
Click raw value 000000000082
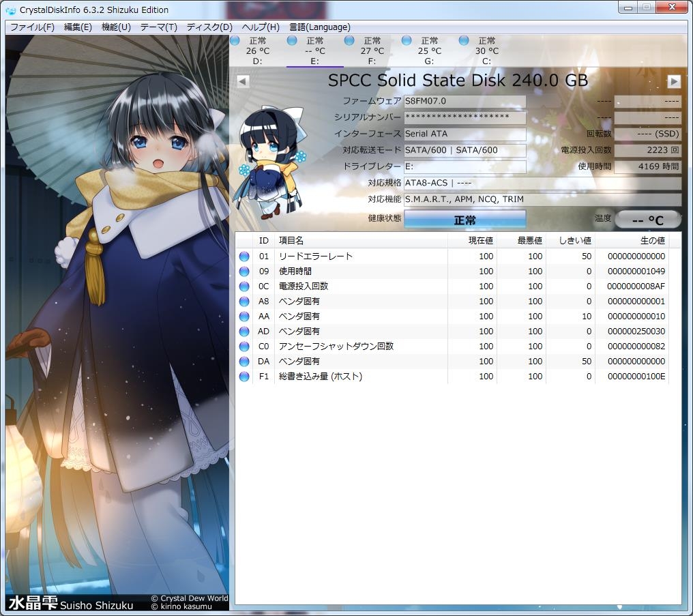tap(636, 347)
